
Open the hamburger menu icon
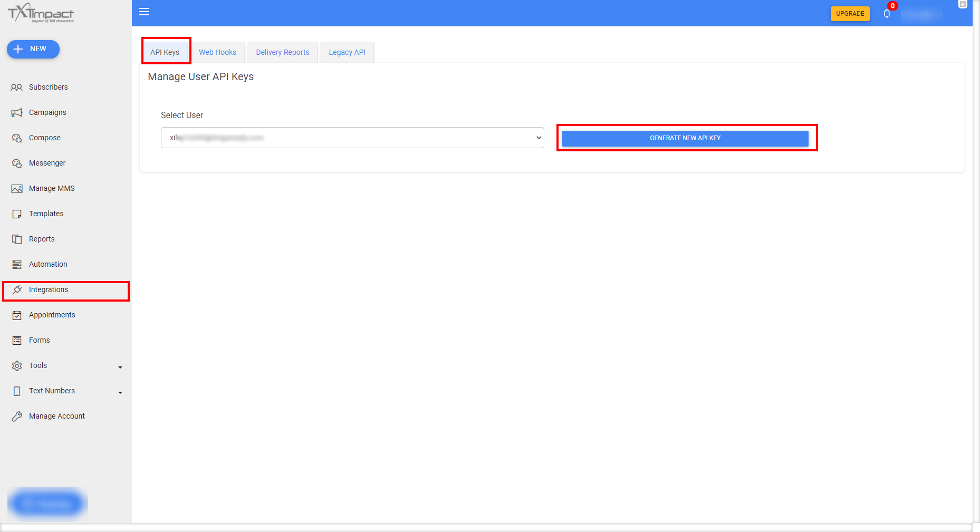click(x=144, y=12)
